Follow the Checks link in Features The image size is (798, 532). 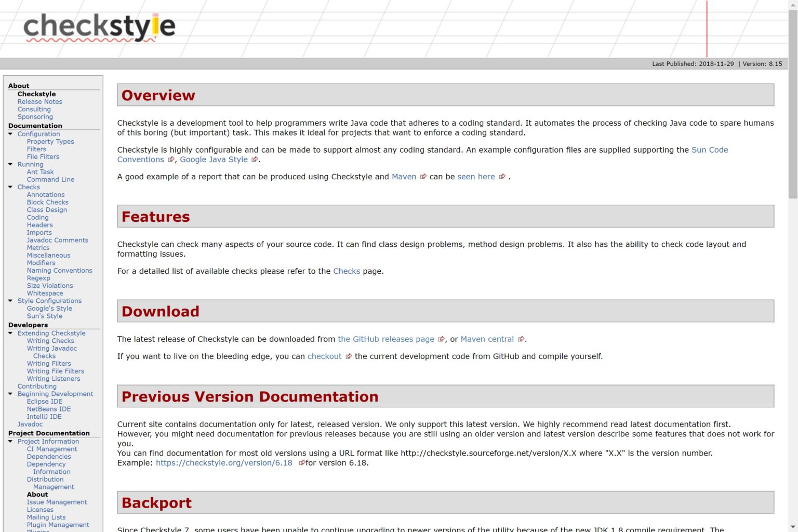click(346, 271)
